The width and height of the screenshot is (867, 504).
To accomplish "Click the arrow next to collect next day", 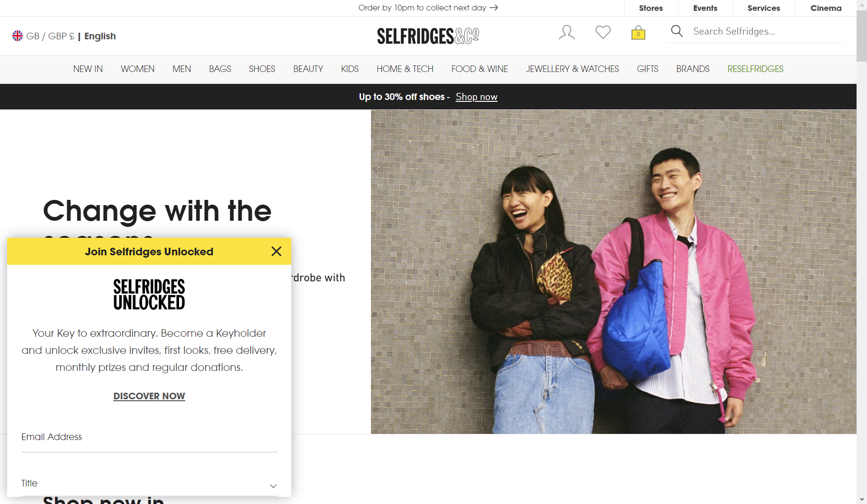I will click(x=494, y=8).
